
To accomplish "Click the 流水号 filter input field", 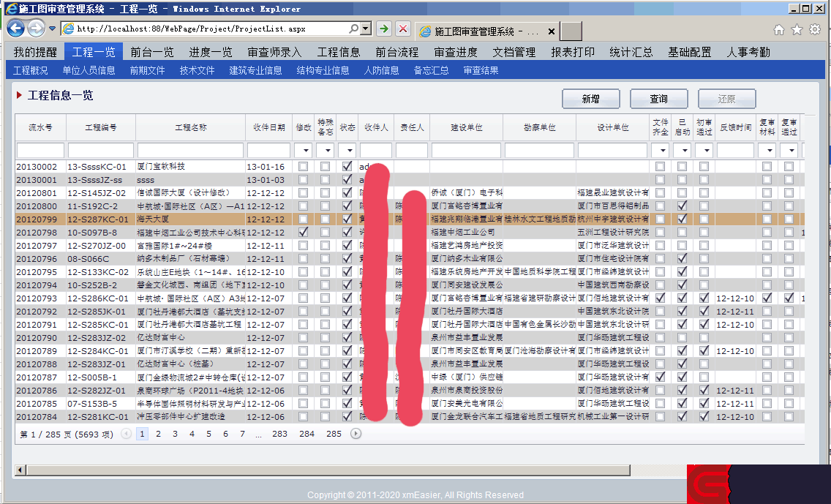I will tap(40, 151).
